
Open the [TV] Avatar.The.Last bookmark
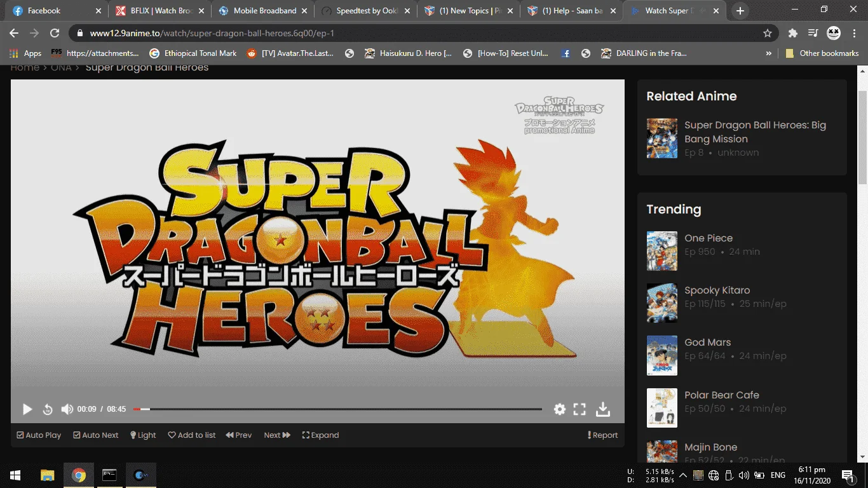[290, 53]
